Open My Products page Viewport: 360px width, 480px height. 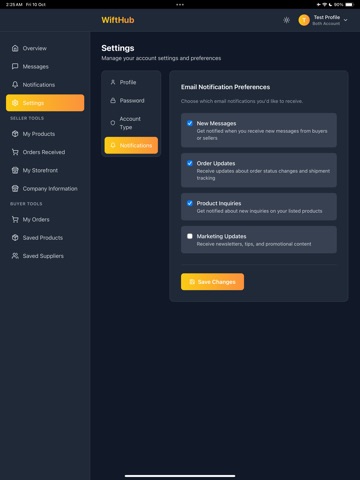point(45,134)
